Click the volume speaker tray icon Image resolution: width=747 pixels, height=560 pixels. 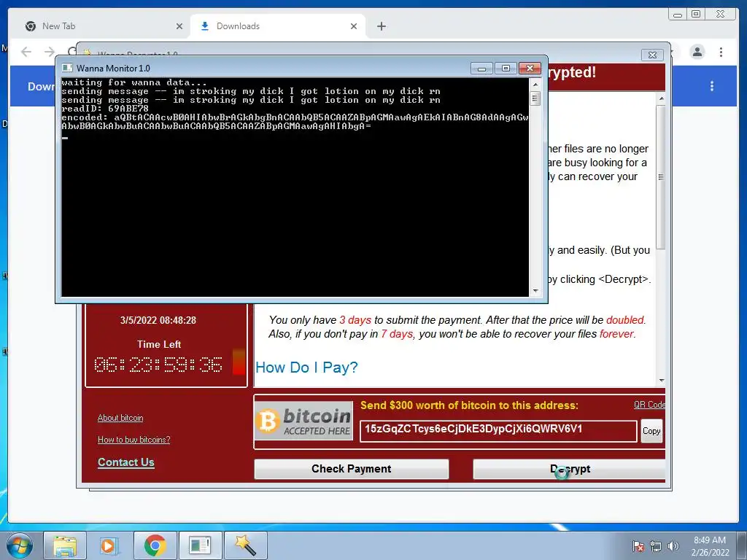673,546
